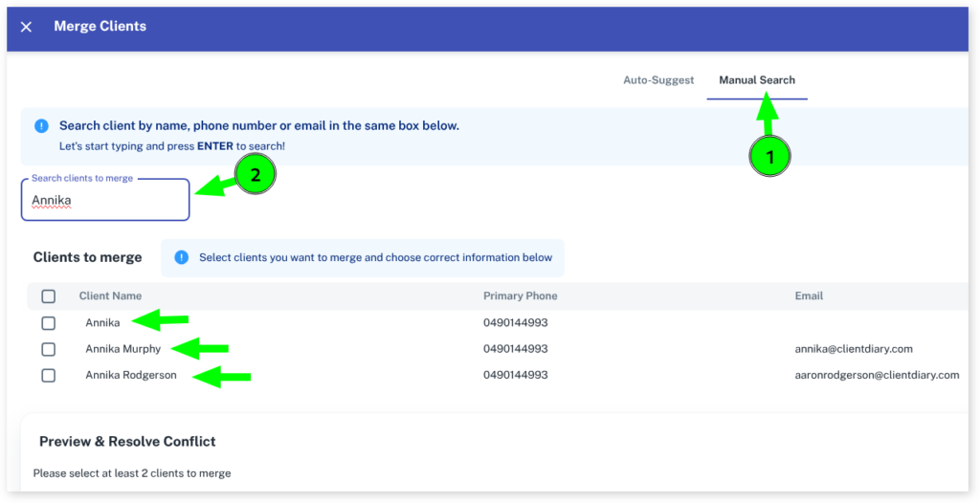Close the Merge Clients dialog with X
Screen dimensions: 980x503
(26, 27)
